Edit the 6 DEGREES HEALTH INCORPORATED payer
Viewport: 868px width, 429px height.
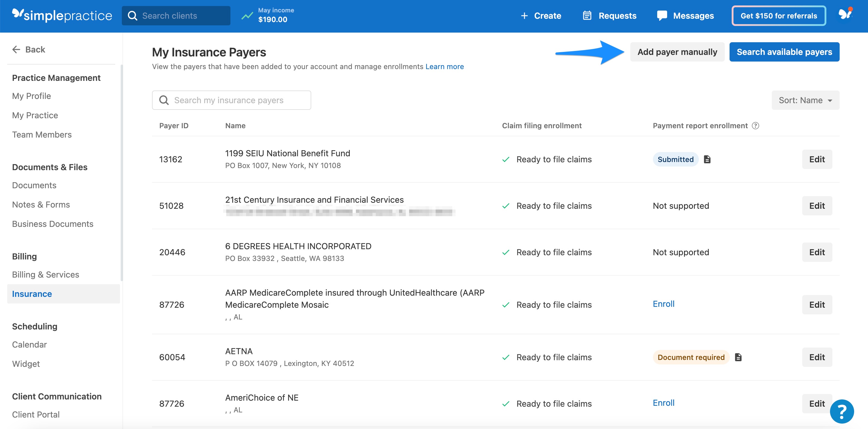pyautogui.click(x=817, y=252)
